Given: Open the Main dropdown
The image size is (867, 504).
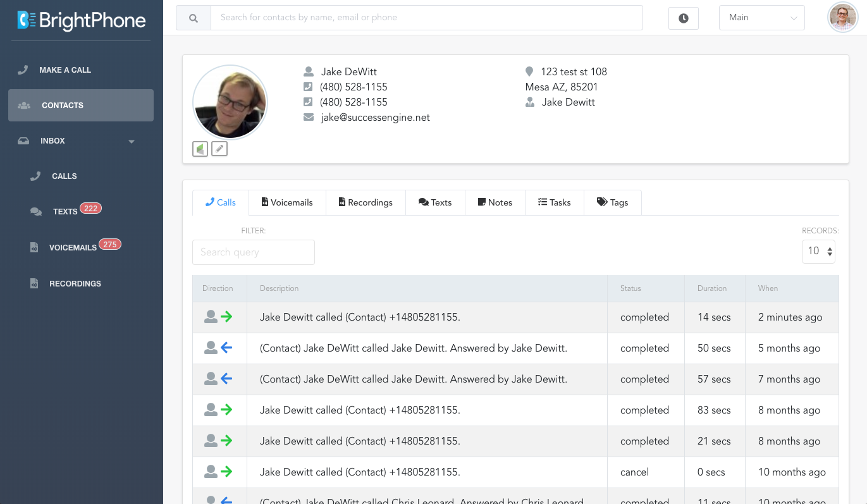Looking at the screenshot, I should tap(761, 18).
